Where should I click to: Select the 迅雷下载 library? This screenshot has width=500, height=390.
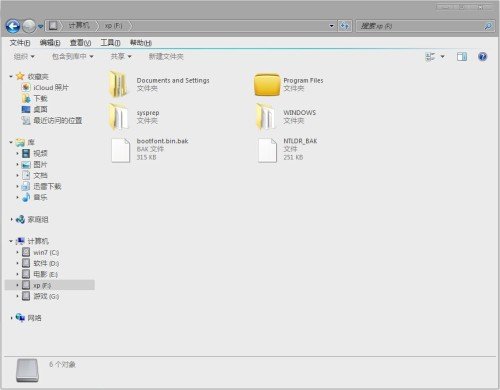click(47, 186)
